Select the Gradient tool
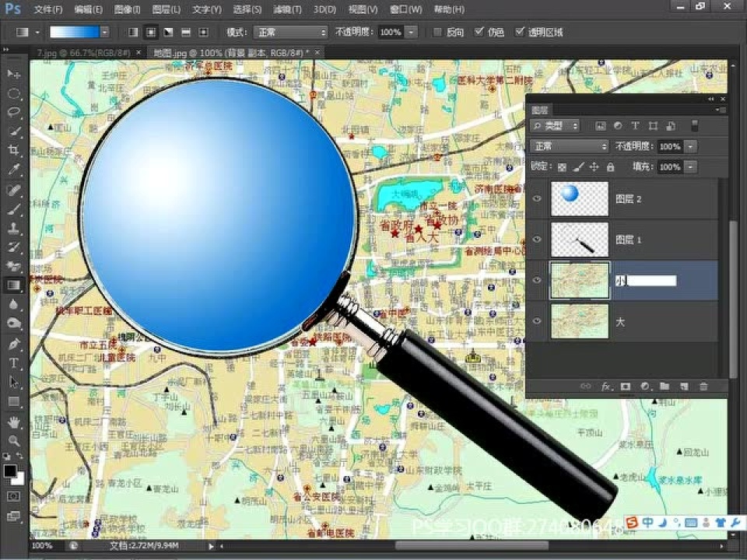The height and width of the screenshot is (560, 747). pos(14,285)
